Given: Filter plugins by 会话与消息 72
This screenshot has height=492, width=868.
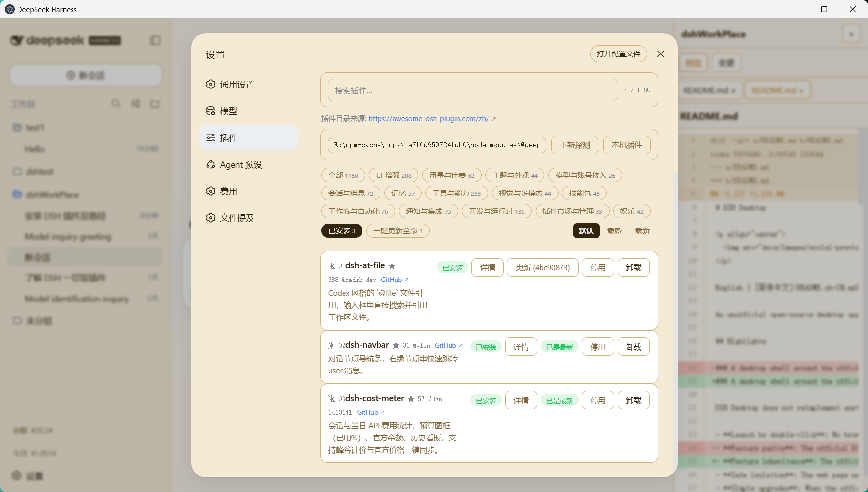Looking at the screenshot, I should pos(351,193).
